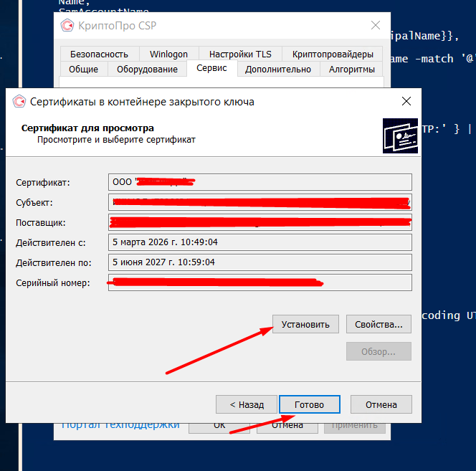Open the Дополнительно tab
Image resolution: width=476 pixels, height=471 pixels.
click(278, 69)
